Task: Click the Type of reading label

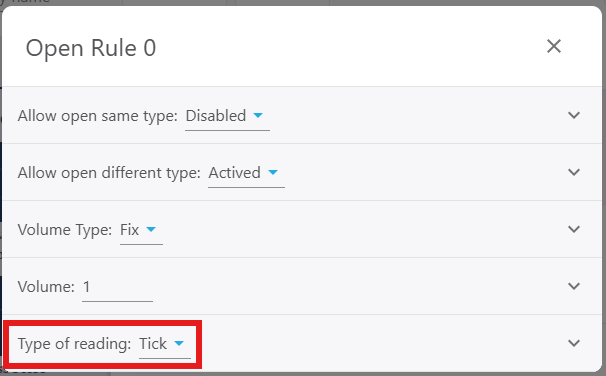Action: [75, 344]
